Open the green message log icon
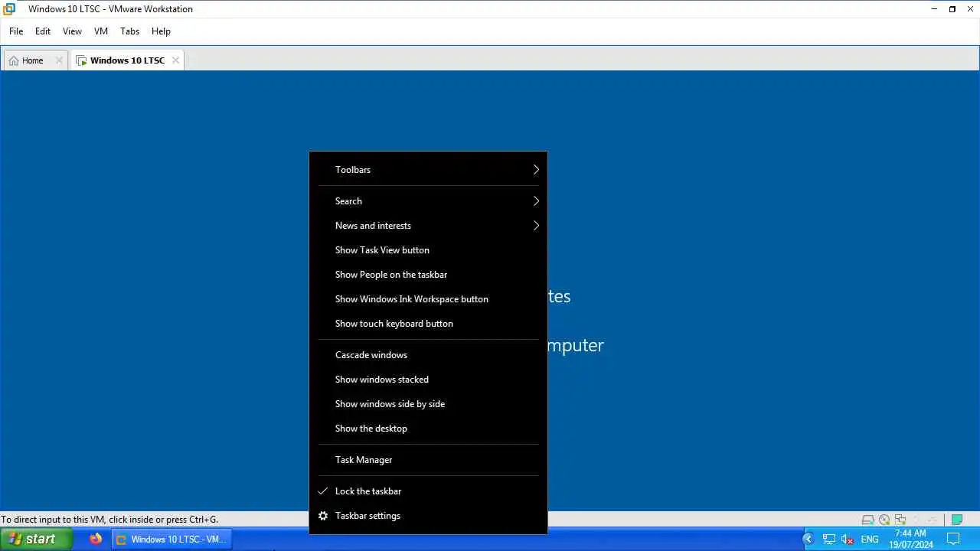The height and width of the screenshot is (551, 980). (957, 520)
